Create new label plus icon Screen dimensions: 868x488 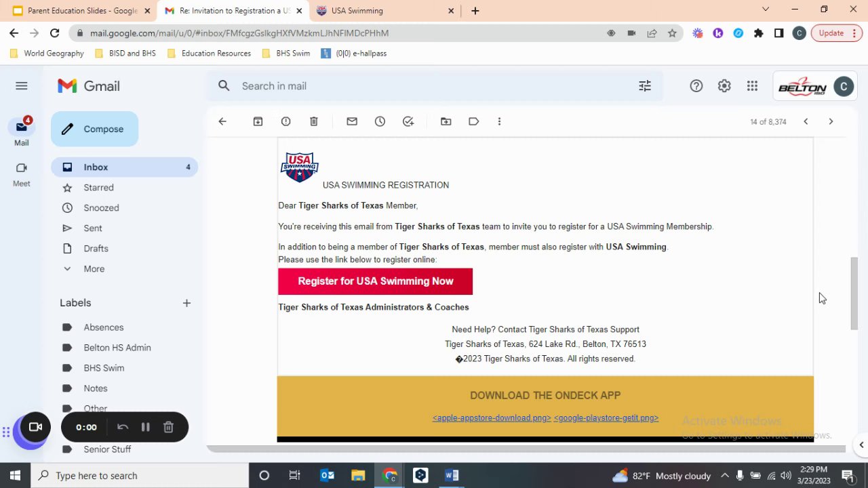186,303
